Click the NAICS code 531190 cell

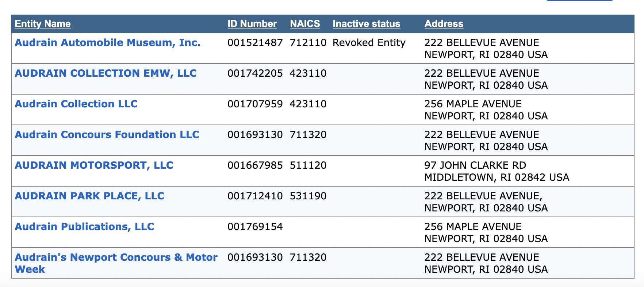coord(308,196)
